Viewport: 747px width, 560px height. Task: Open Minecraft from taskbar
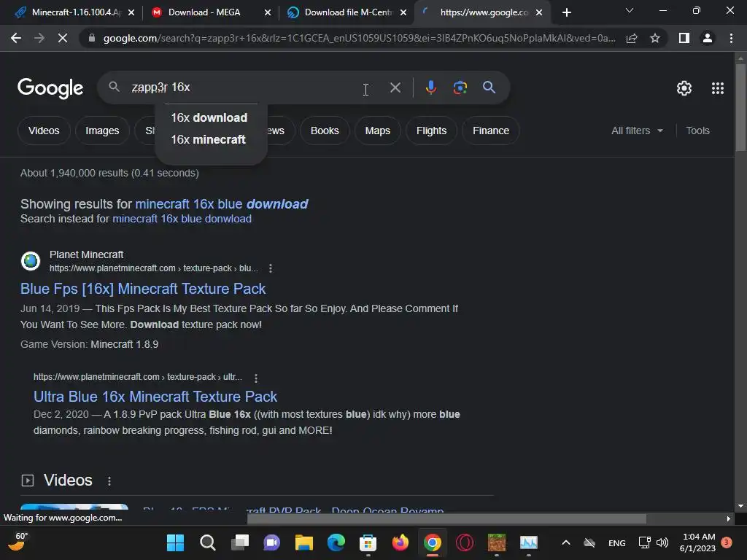[x=496, y=542]
